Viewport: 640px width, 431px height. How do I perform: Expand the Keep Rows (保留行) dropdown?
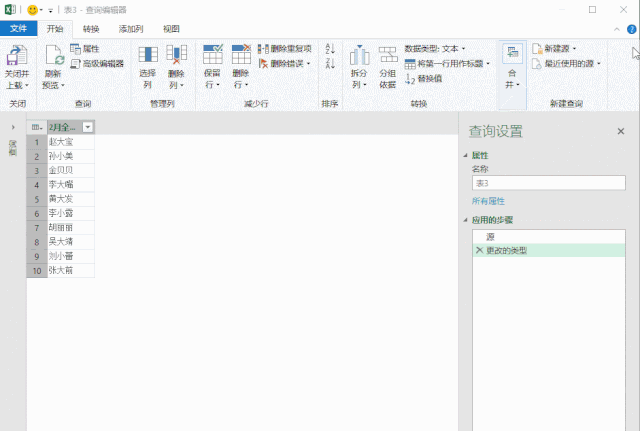[x=218, y=85]
